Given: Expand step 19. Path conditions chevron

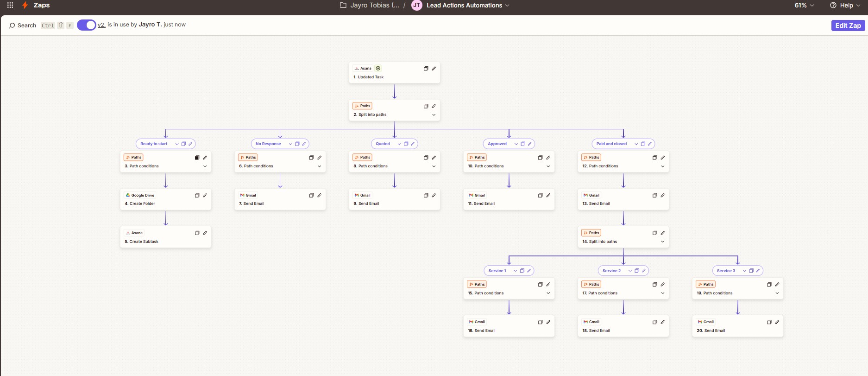Looking at the screenshot, I should [x=777, y=293].
